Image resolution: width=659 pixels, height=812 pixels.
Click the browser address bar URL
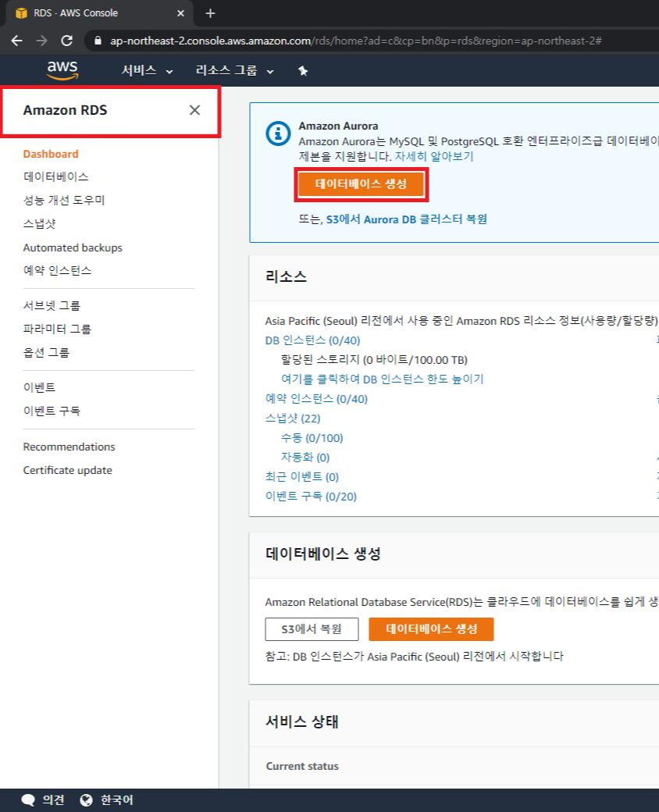click(x=355, y=41)
